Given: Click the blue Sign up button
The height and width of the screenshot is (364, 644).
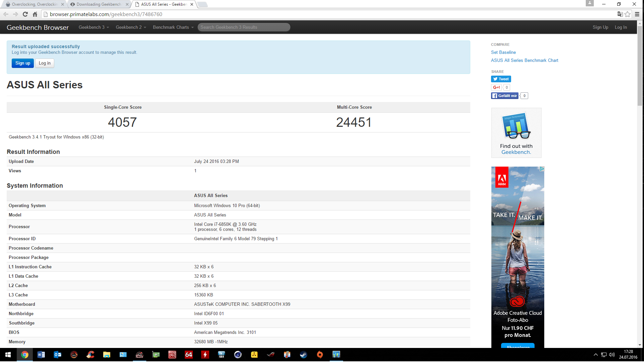Looking at the screenshot, I should click(x=23, y=63).
